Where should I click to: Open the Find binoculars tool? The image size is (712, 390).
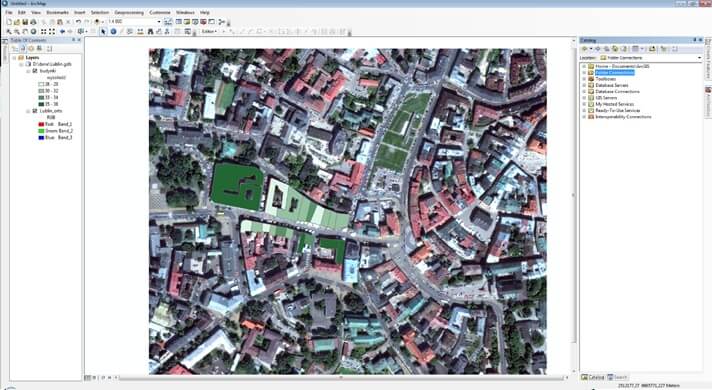coord(150,31)
